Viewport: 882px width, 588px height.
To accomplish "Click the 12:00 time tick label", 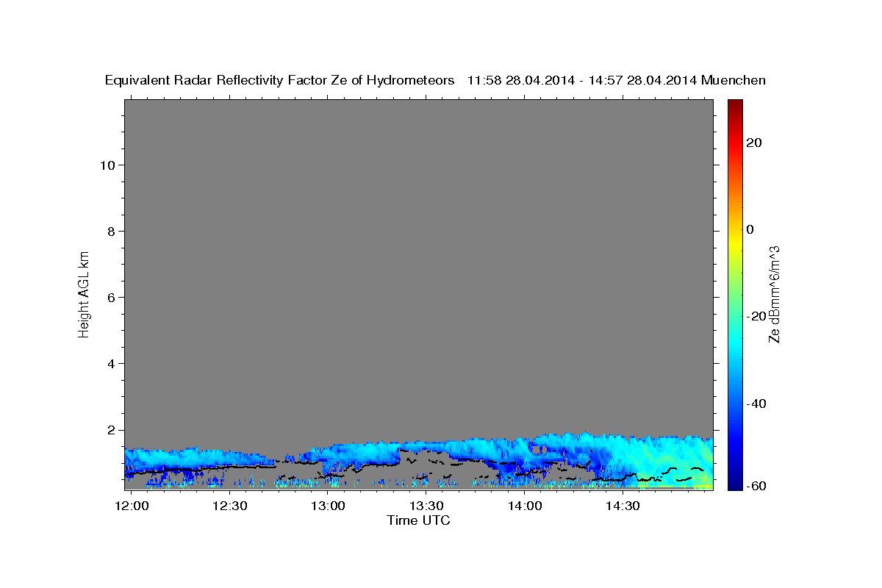I will tap(132, 506).
